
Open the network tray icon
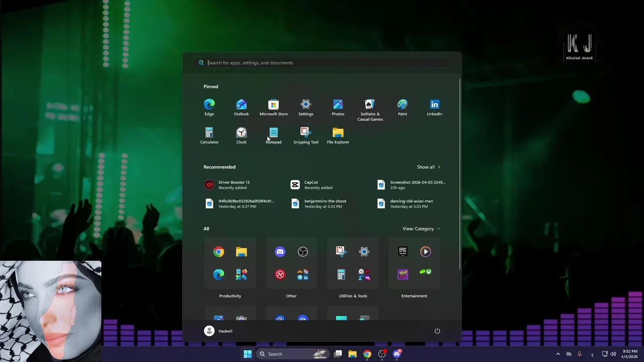pyautogui.click(x=605, y=354)
